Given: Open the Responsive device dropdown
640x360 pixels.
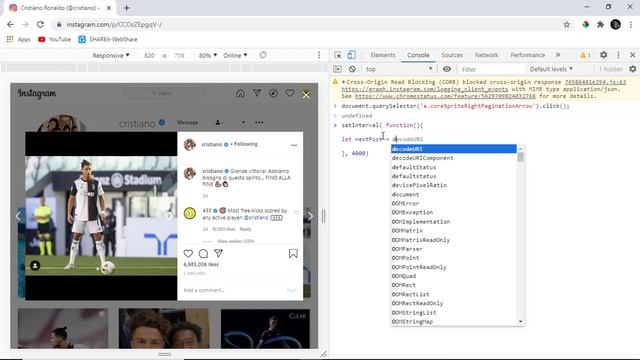Looking at the screenshot, I should point(111,55).
